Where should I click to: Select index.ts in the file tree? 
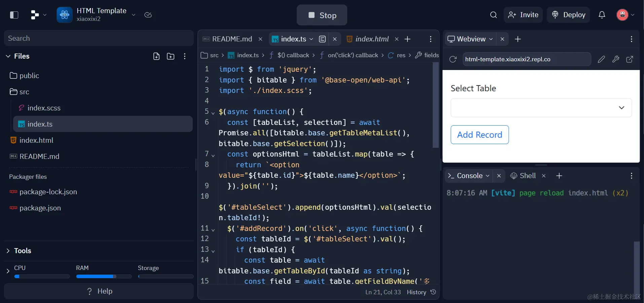point(103,124)
